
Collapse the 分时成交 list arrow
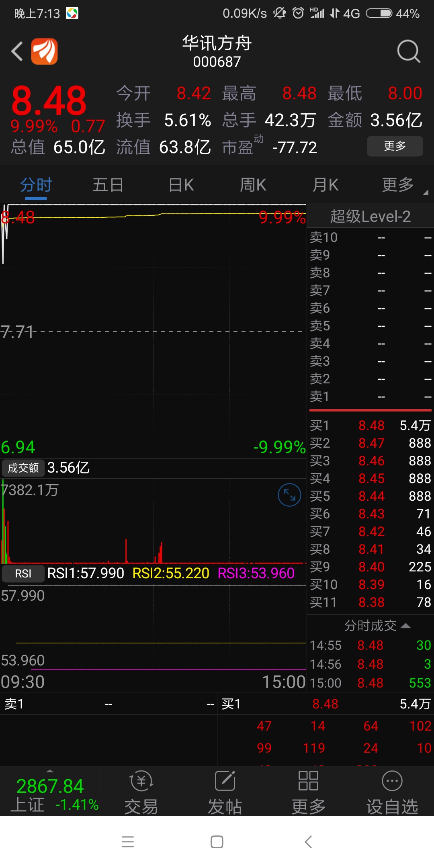pos(406,626)
